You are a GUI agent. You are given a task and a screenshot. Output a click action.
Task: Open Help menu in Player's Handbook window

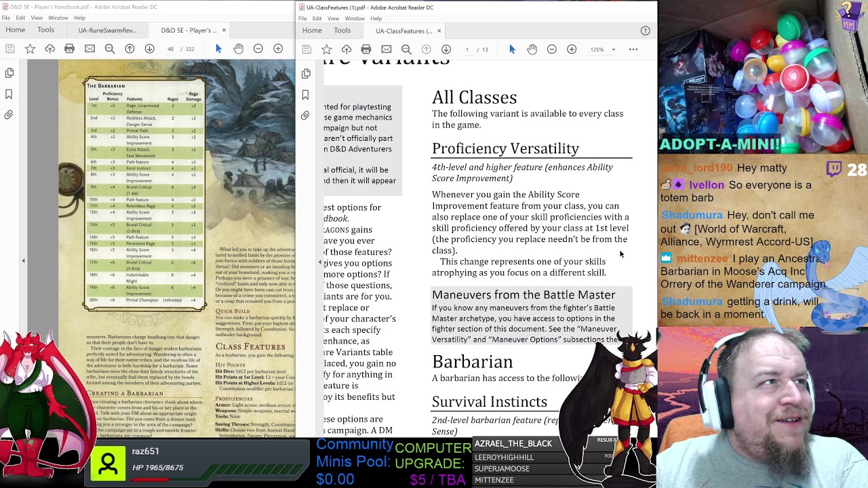[79, 18]
